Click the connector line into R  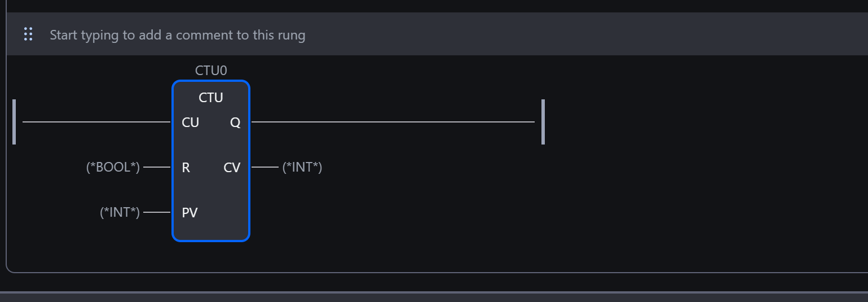pos(157,168)
